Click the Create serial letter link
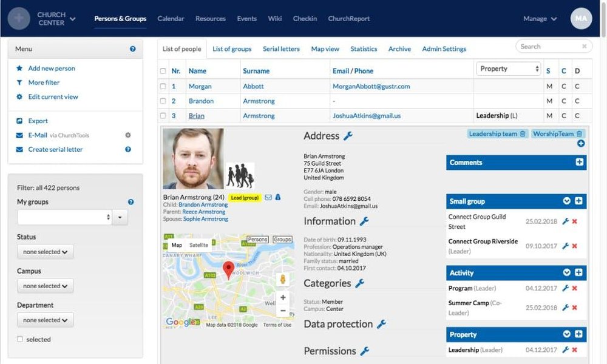 click(x=55, y=149)
